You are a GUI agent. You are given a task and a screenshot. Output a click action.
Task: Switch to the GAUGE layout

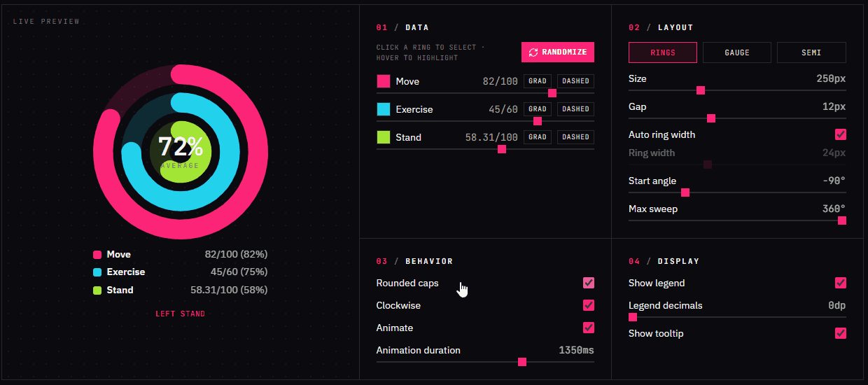[x=737, y=52]
